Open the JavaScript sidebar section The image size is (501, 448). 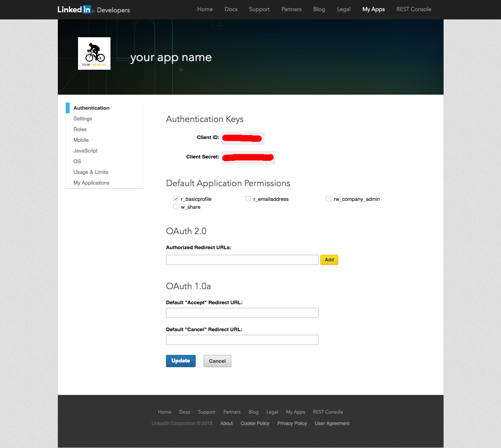click(x=86, y=151)
